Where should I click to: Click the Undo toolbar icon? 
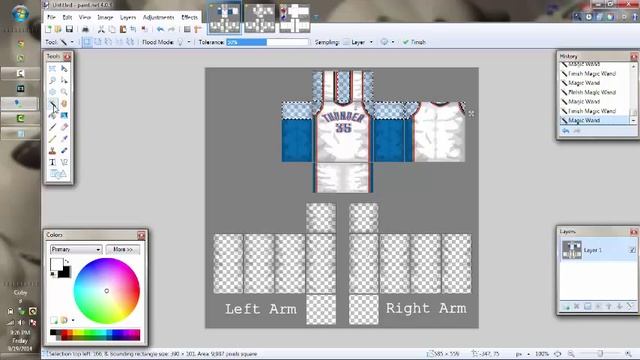pos(160,29)
